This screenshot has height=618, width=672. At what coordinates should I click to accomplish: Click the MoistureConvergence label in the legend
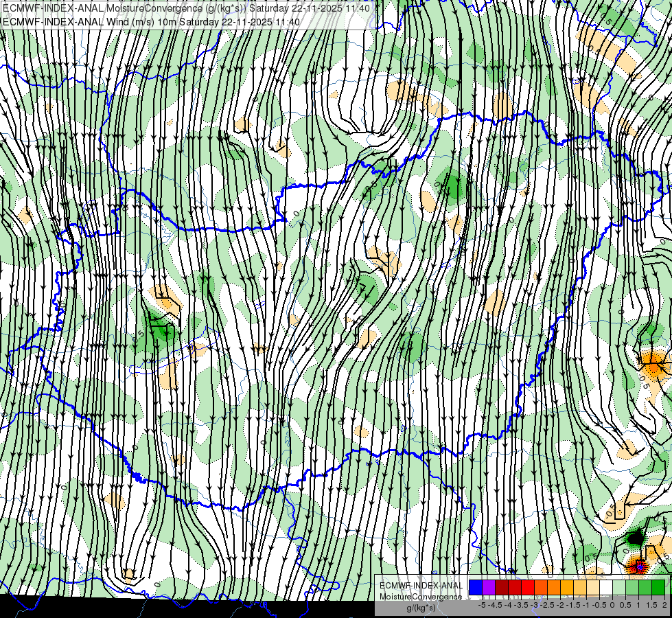coord(421,597)
